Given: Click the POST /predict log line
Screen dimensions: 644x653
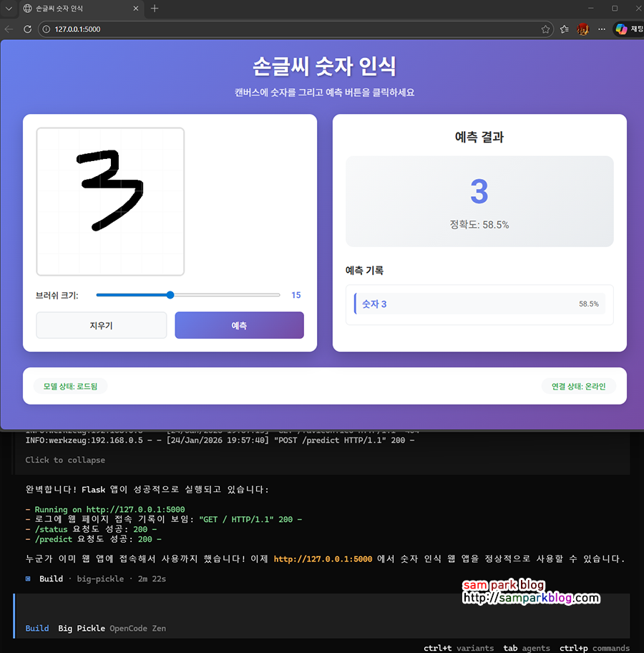Looking at the screenshot, I should tap(220, 440).
